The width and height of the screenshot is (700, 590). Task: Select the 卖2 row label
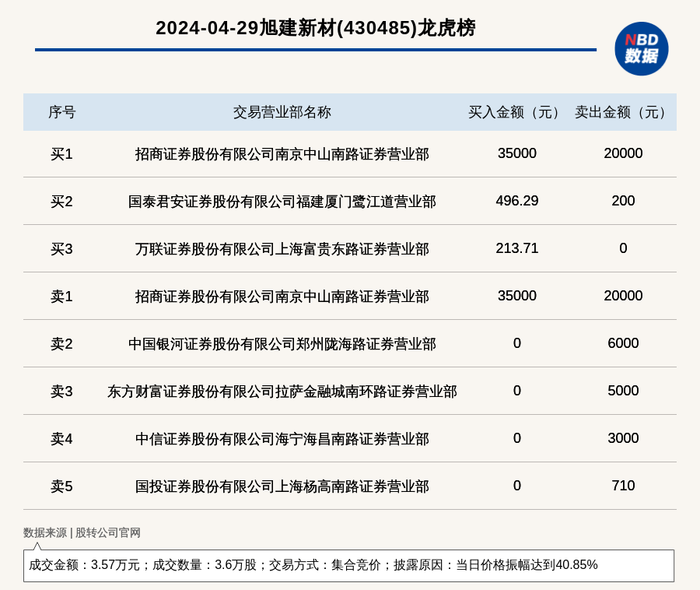coord(61,344)
